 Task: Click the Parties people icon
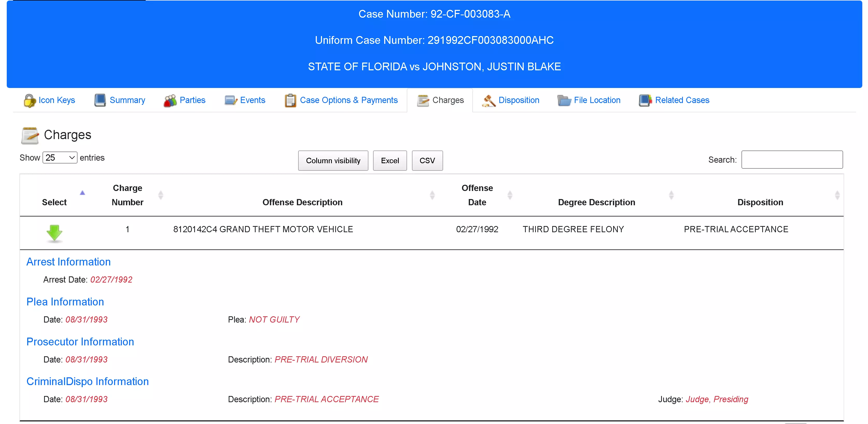tap(170, 100)
